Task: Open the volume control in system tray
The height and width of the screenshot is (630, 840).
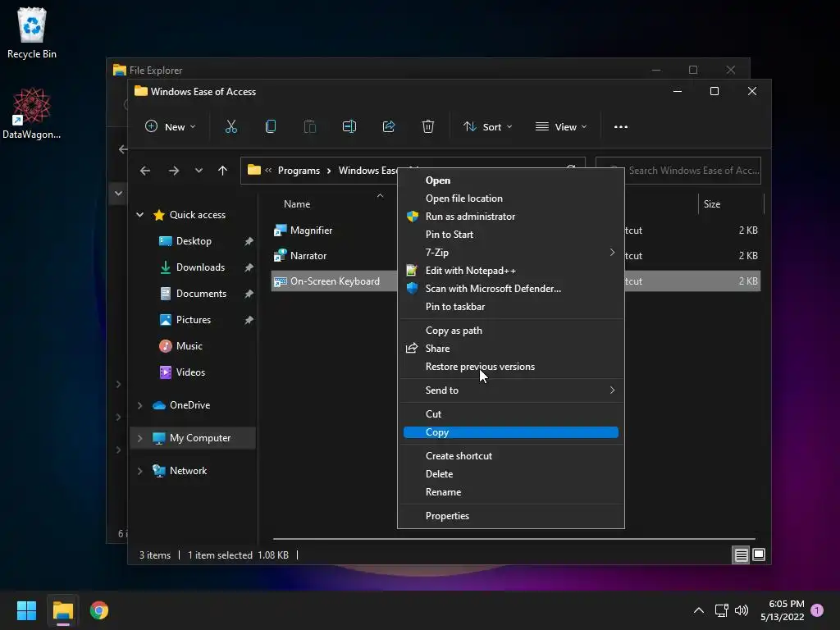Action: point(742,610)
